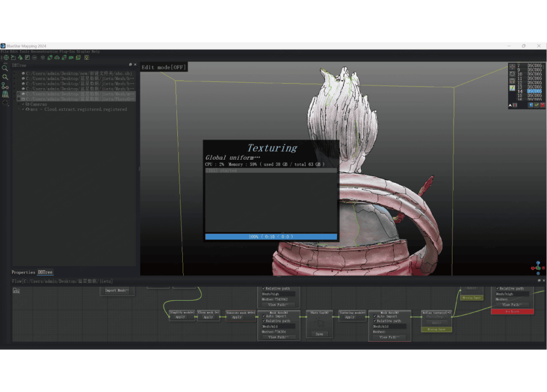Viewport: 547px width, 392px height.
Task: Click the lightbulb icon in top toolbar
Action: pyautogui.click(x=87, y=58)
